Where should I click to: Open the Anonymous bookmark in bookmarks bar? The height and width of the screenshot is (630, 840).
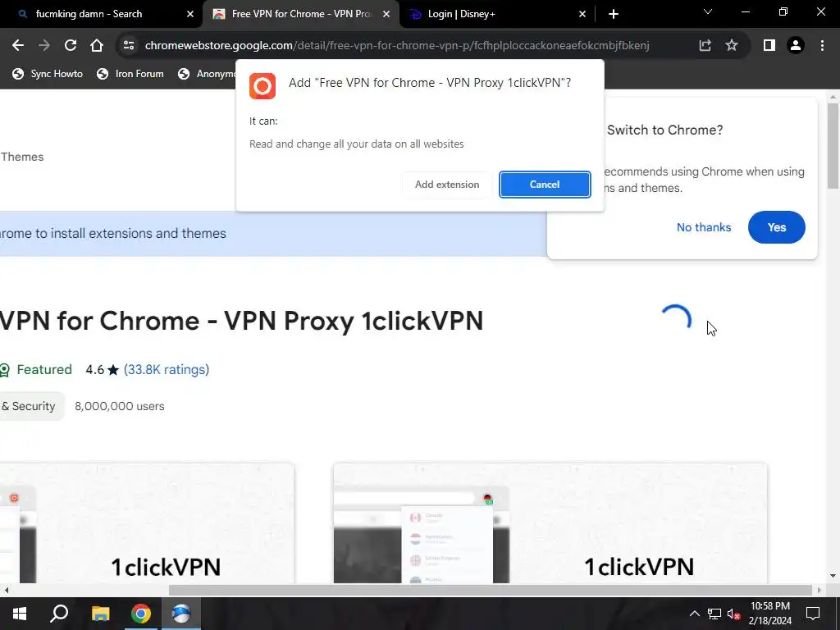pyautogui.click(x=208, y=74)
